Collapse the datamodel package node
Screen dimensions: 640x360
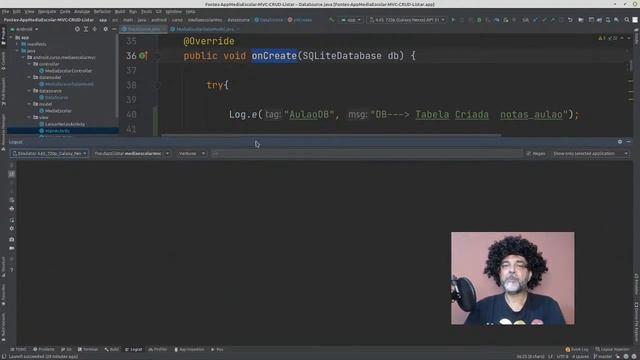pos(29,77)
